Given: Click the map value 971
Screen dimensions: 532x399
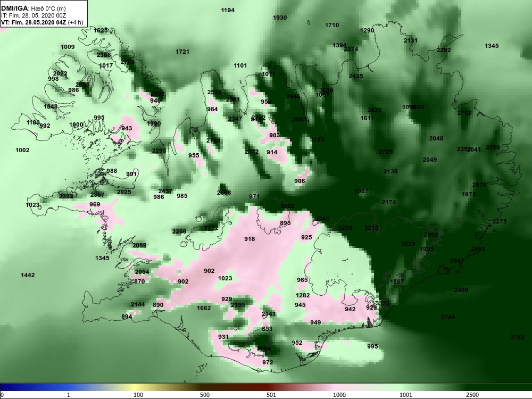Looking at the screenshot, I should click(x=254, y=196).
